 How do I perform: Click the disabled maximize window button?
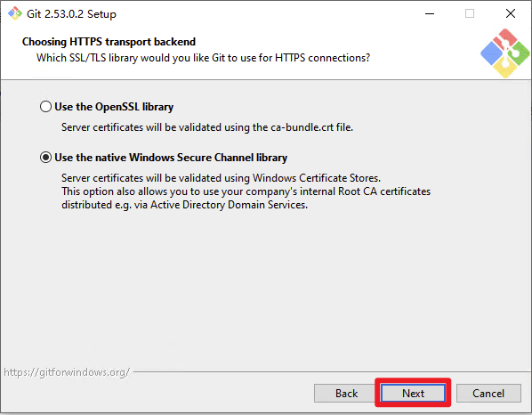(x=470, y=13)
